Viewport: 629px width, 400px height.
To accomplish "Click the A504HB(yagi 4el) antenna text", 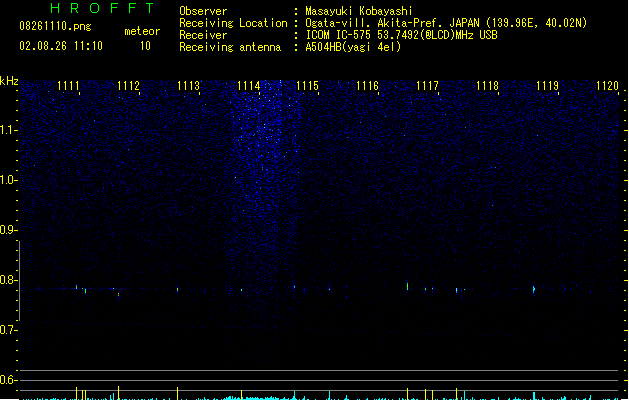I will [353, 47].
